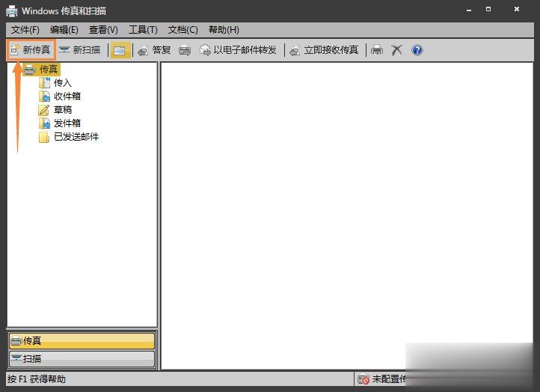
Task: Select the 传入 folder
Action: [55, 83]
